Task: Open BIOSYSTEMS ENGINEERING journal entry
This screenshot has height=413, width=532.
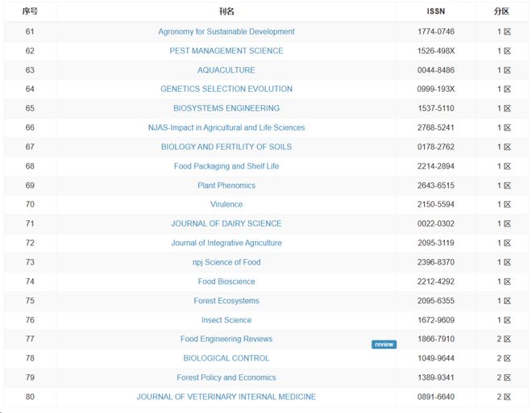Action: tap(226, 108)
